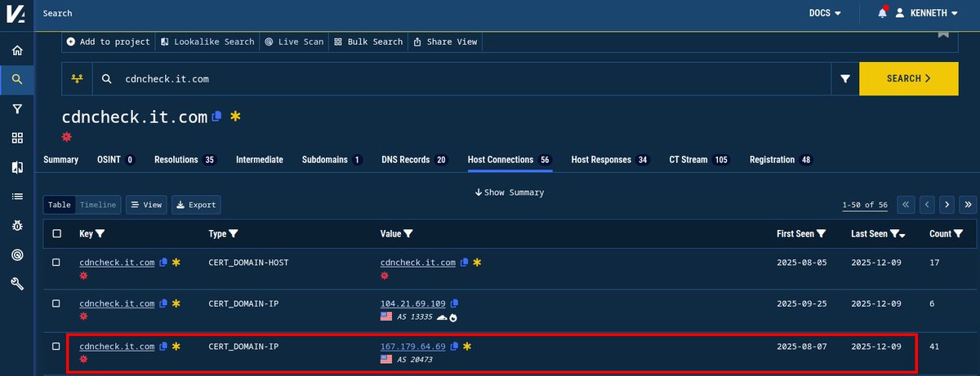Copy the cdncheck.it.com page title

point(216,117)
